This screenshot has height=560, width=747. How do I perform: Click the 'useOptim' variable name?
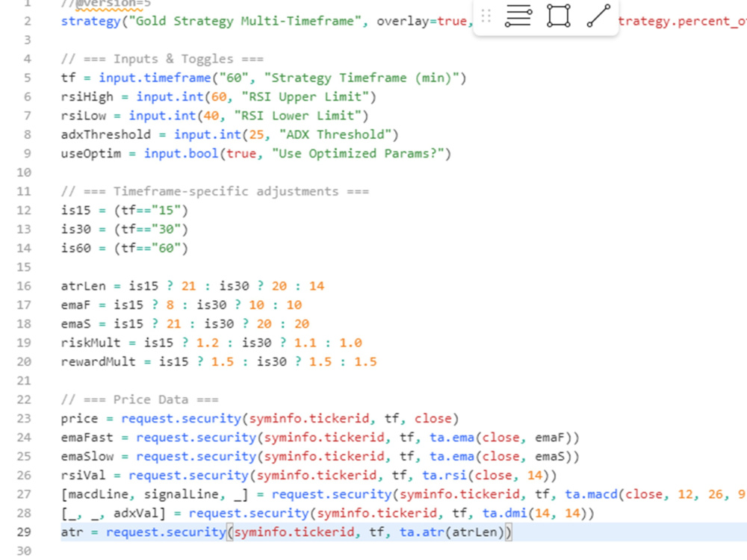pos(91,154)
